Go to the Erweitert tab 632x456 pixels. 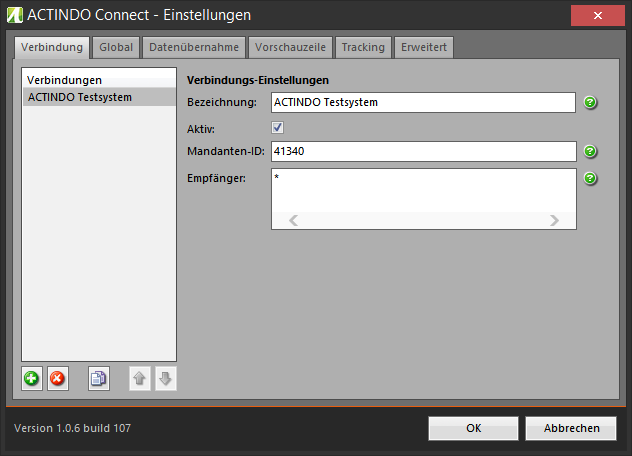pos(424,47)
